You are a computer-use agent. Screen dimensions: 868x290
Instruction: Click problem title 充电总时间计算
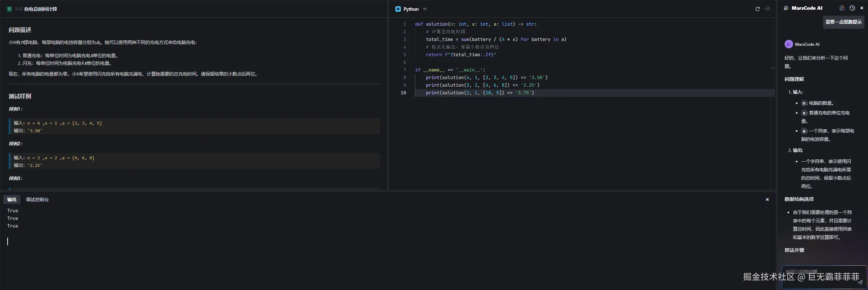tap(41, 9)
